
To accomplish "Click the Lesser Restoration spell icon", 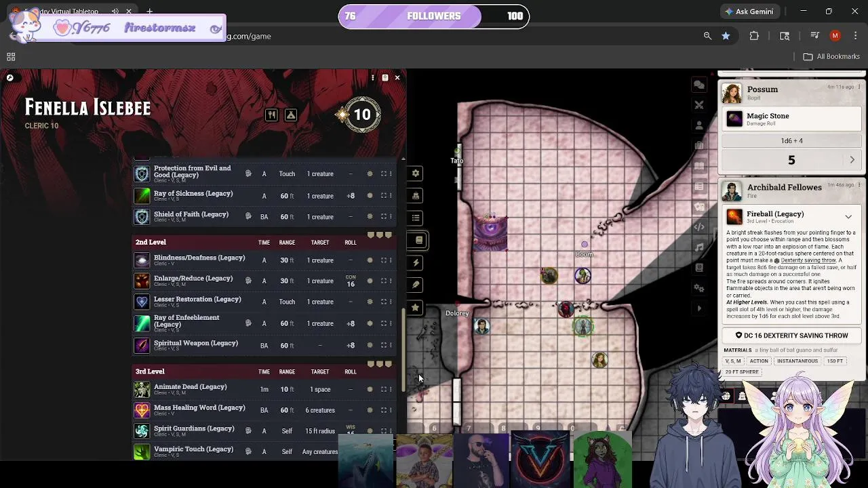I will coord(142,302).
